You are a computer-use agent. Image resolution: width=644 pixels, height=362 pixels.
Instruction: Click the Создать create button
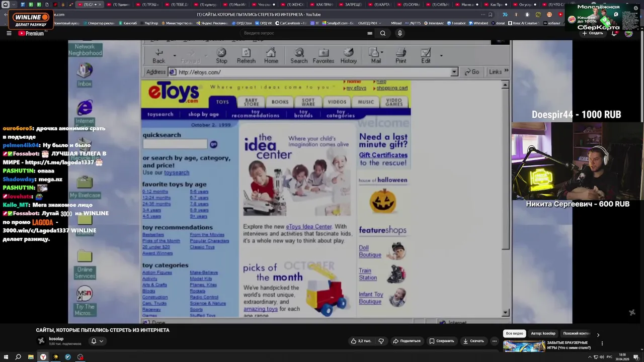593,33
